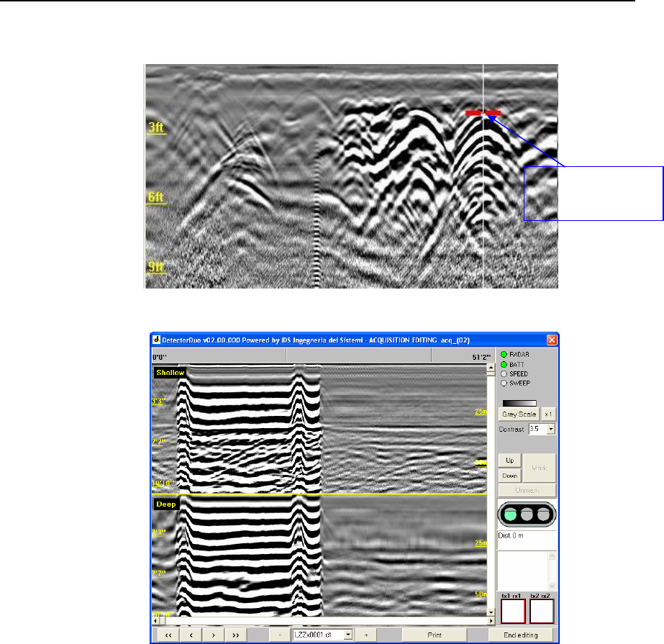Click the grey scale gradient bar
Image resolution: width=664 pixels, height=644 pixels.
tap(519, 403)
